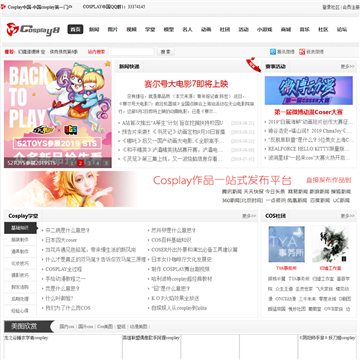Click the site search input field
Image resolution: width=360 pixels, height=360 pixels.
(131, 52)
